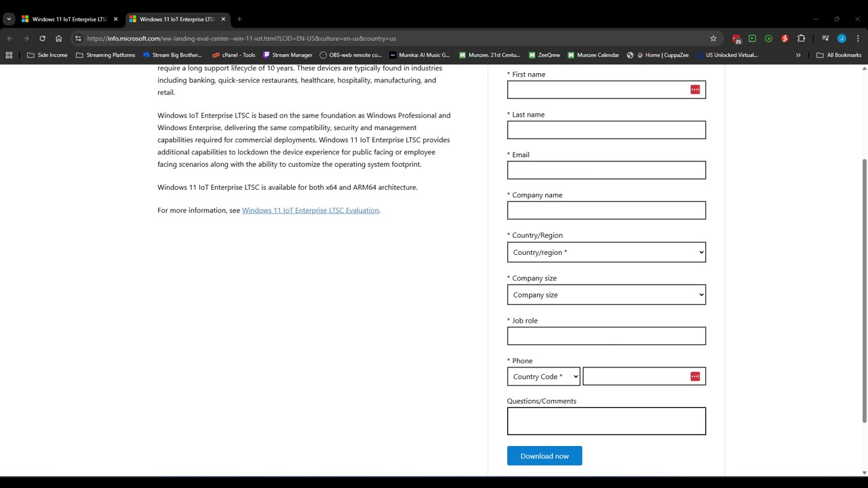Click the password manager icon in First name field

695,89
